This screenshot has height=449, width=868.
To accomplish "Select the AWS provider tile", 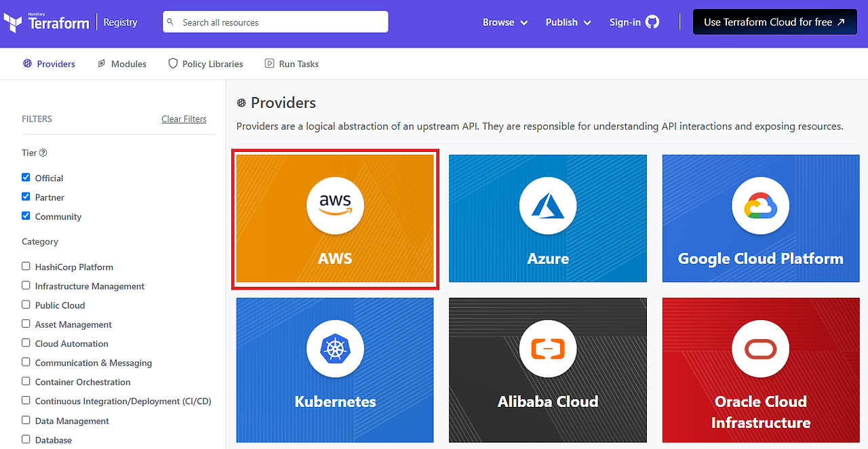I will [335, 218].
